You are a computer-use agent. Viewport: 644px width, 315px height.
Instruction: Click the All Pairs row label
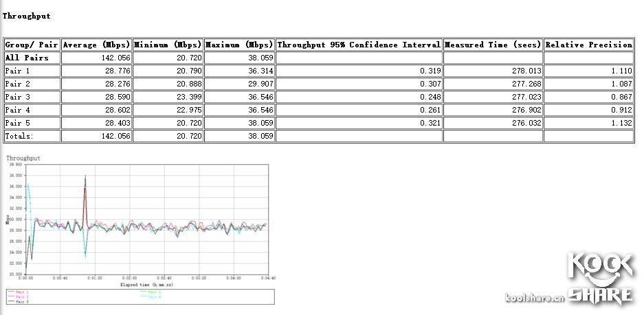pos(27,58)
